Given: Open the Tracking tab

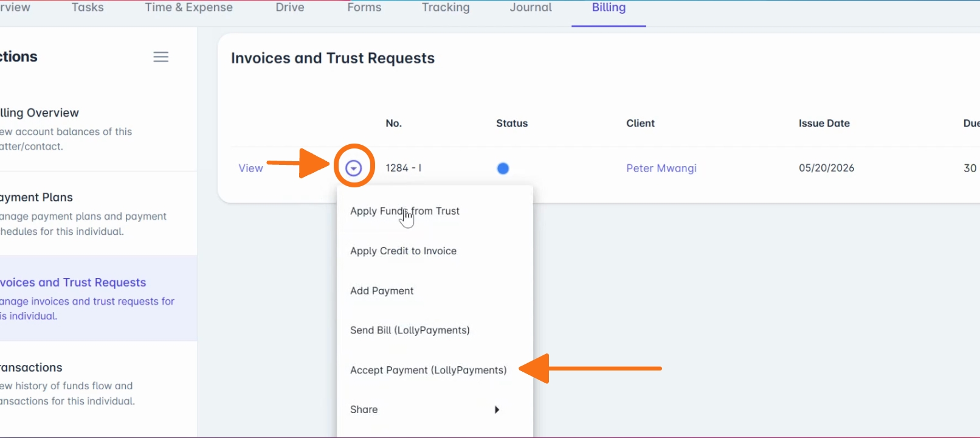Looking at the screenshot, I should (446, 7).
